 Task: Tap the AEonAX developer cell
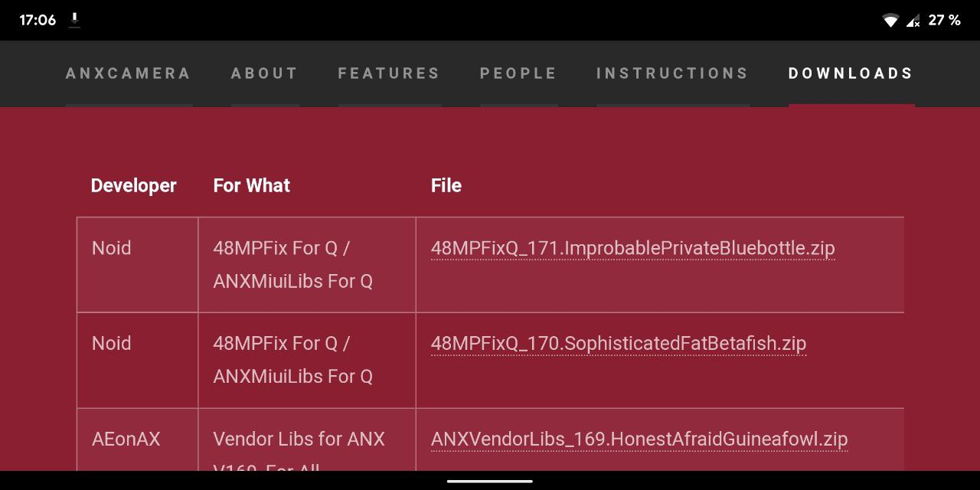[x=126, y=439]
